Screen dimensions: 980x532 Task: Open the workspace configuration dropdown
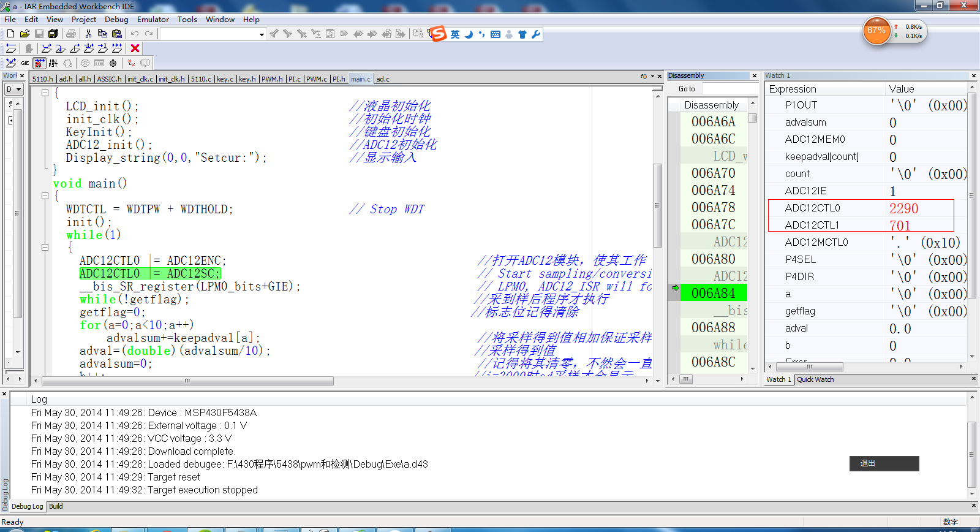[14, 89]
